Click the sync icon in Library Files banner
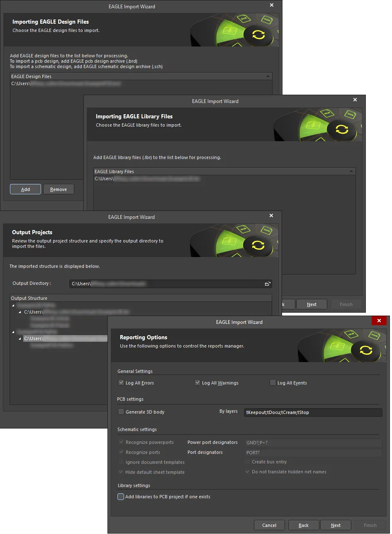Screen dimensions: 392x534 (x=341, y=129)
